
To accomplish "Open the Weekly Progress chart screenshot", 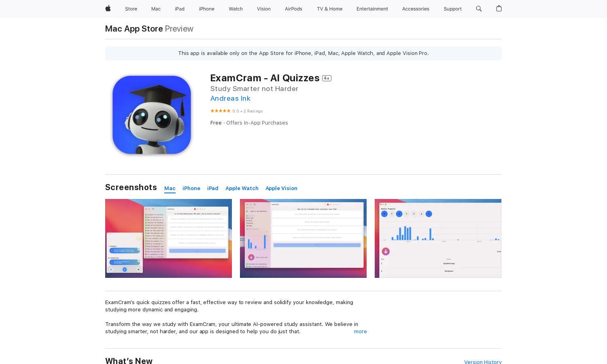I will [x=438, y=238].
